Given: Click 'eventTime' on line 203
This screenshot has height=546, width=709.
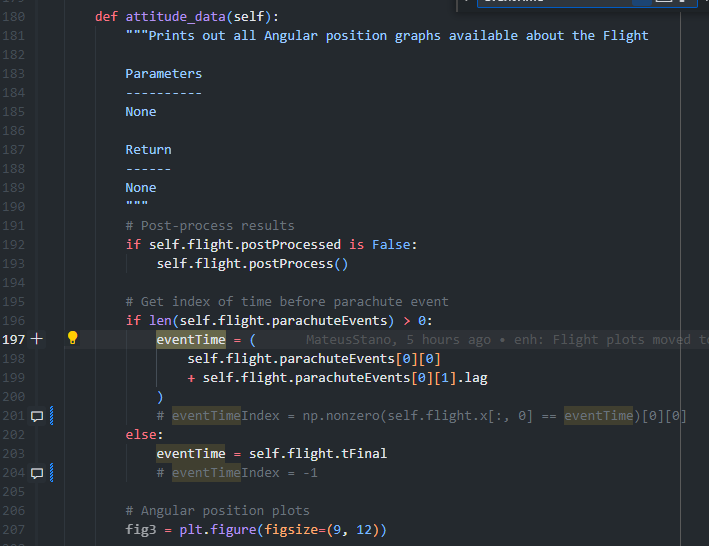Looking at the screenshot, I should click(x=191, y=453).
